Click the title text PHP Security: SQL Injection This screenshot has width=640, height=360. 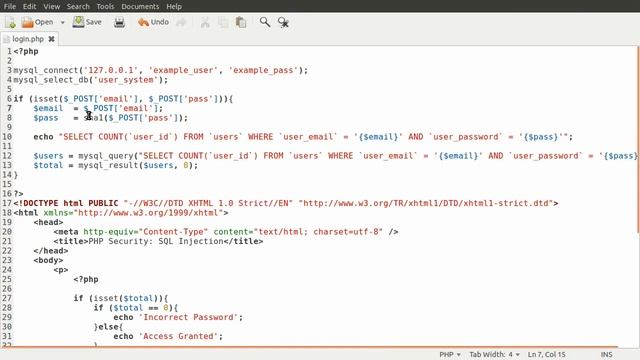tap(156, 241)
